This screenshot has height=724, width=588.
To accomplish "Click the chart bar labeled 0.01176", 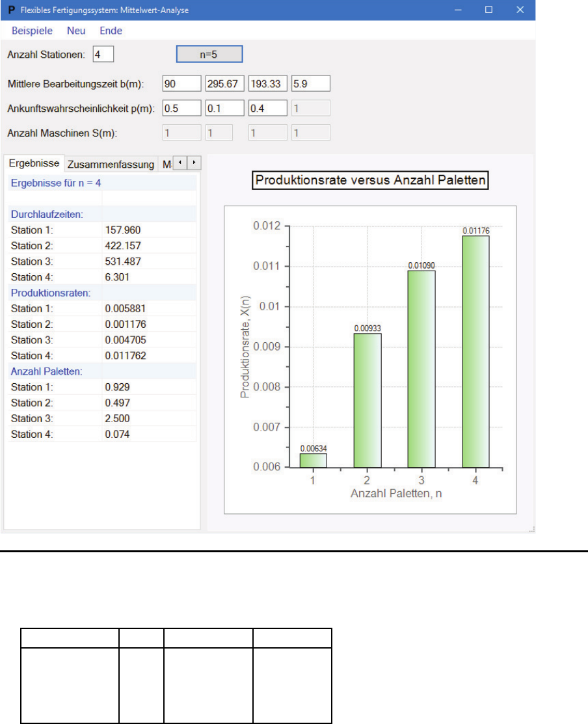I will pyautogui.click(x=475, y=351).
